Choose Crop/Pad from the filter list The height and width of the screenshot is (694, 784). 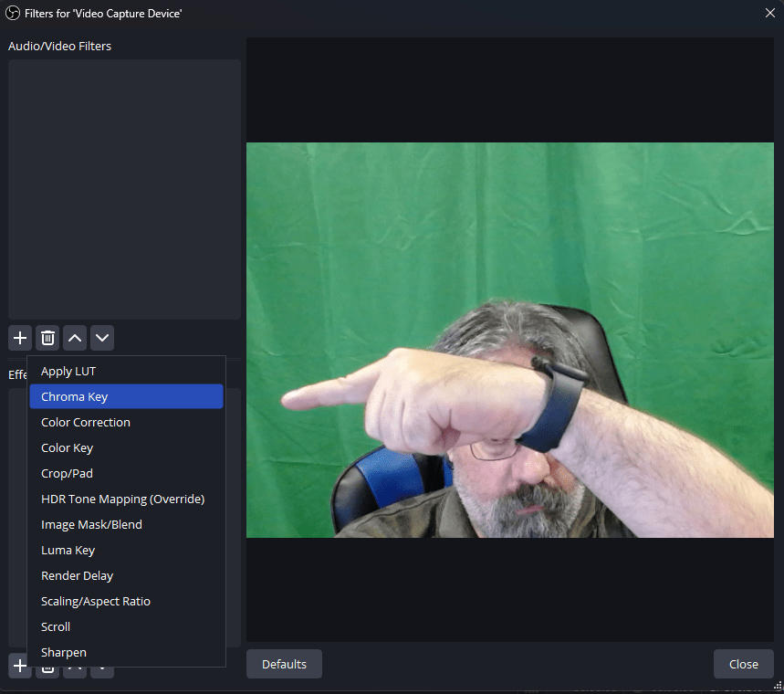point(67,474)
